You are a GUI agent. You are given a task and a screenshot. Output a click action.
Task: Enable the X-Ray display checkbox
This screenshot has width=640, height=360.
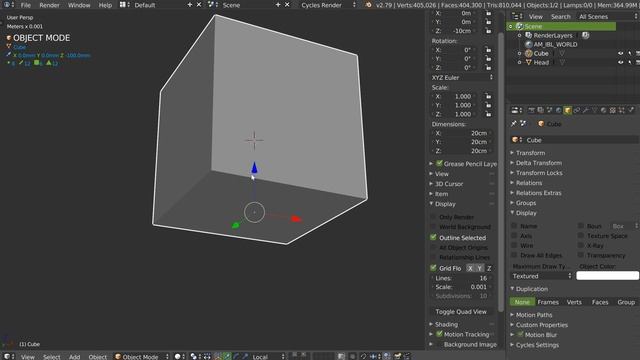point(581,245)
